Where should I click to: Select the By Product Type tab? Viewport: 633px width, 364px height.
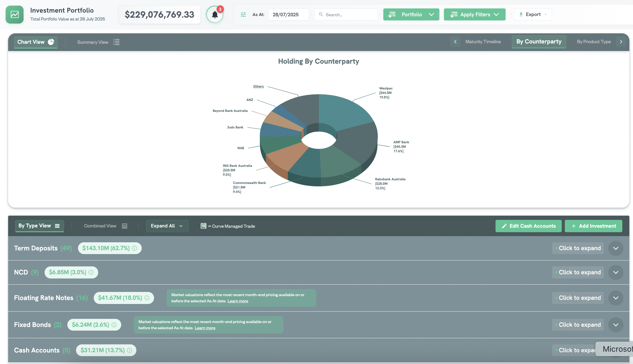point(594,42)
